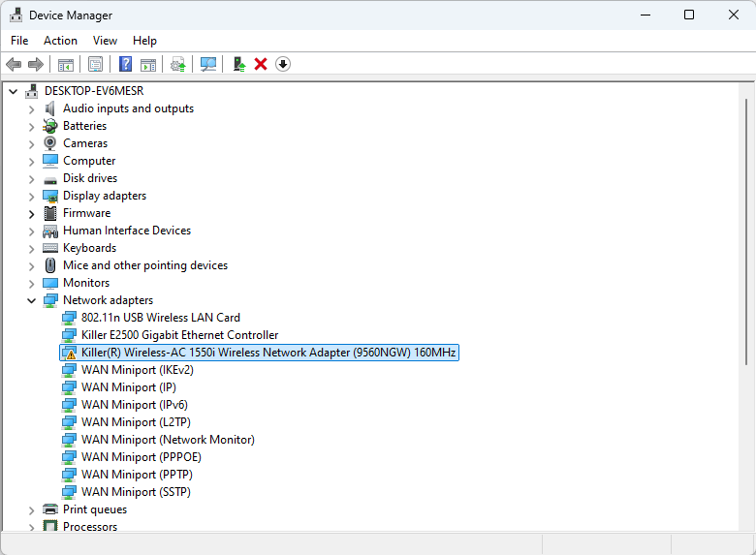Select WAN Miniport (PPTP)

pos(137,474)
